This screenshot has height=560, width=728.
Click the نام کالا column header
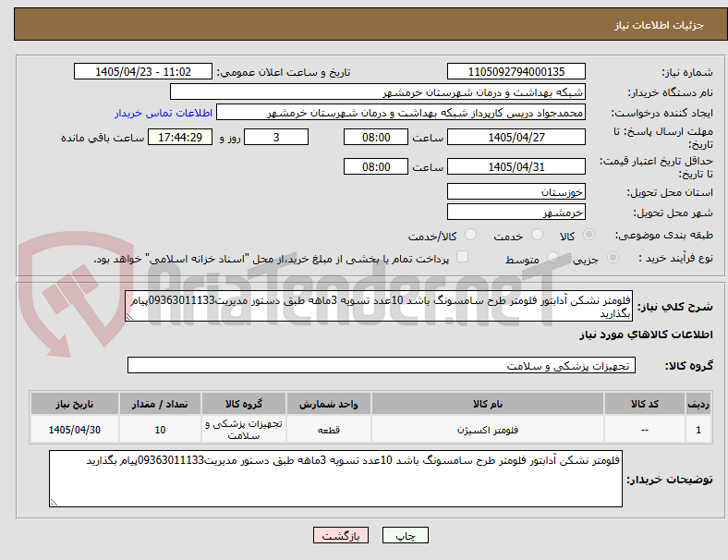488,404
